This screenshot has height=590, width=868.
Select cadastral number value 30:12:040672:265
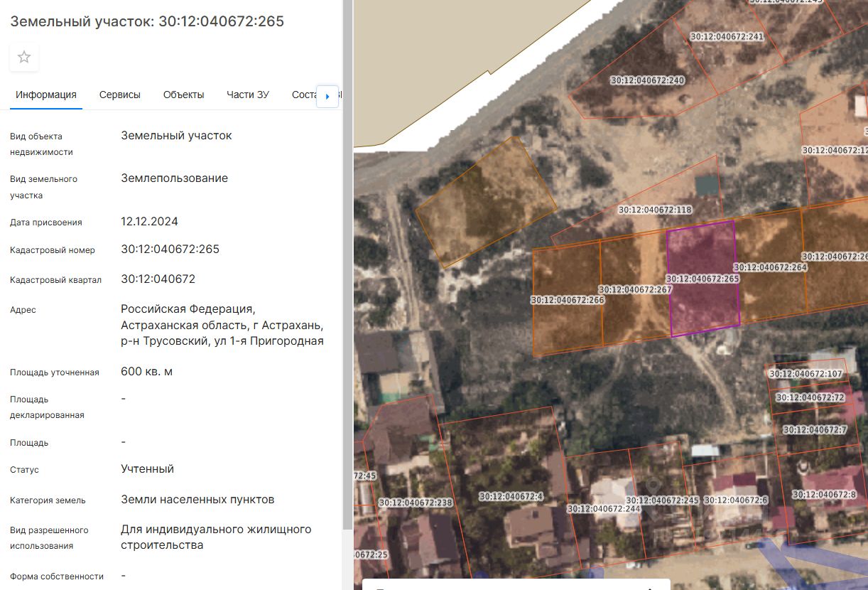(170, 249)
